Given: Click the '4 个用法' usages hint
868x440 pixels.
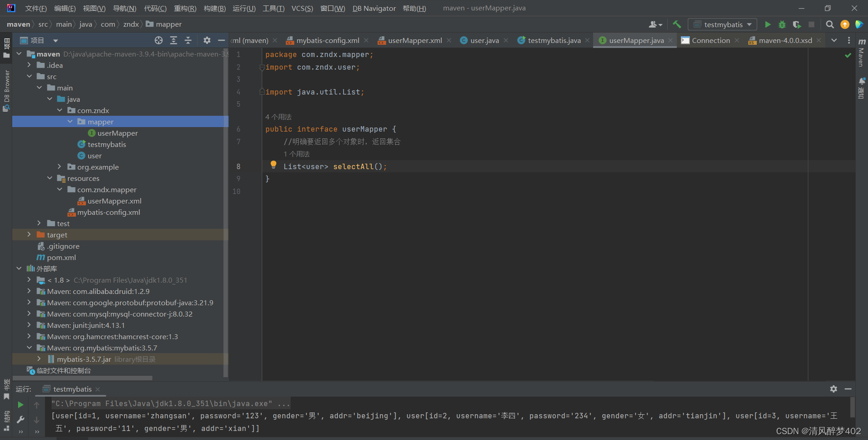Looking at the screenshot, I should click(x=278, y=117).
